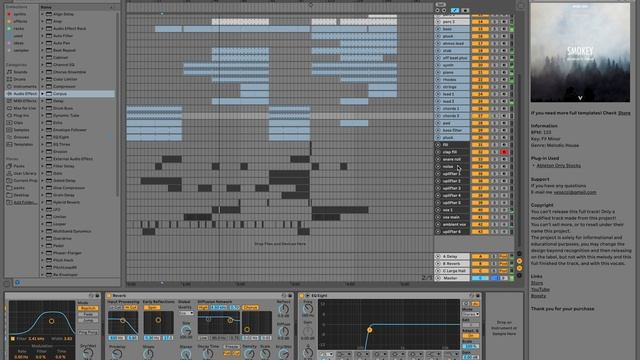Select the ideas collection
The image size is (640, 360).
(x=19, y=43)
